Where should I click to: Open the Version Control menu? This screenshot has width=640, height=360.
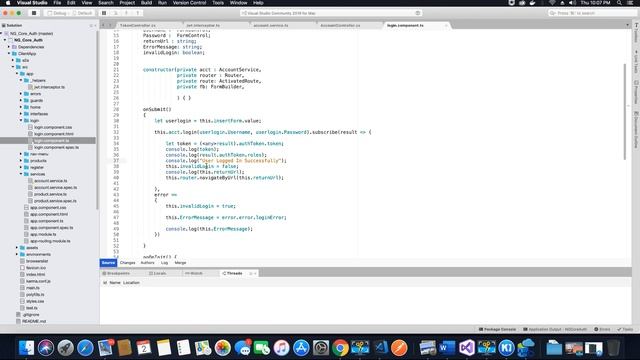[x=189, y=3]
